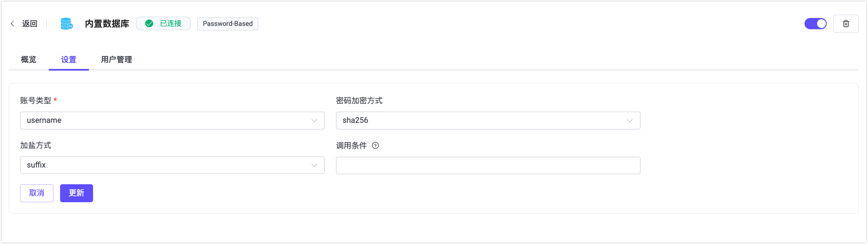Open the 账号类型 dropdown showing username
This screenshot has width=868, height=244.
point(172,120)
